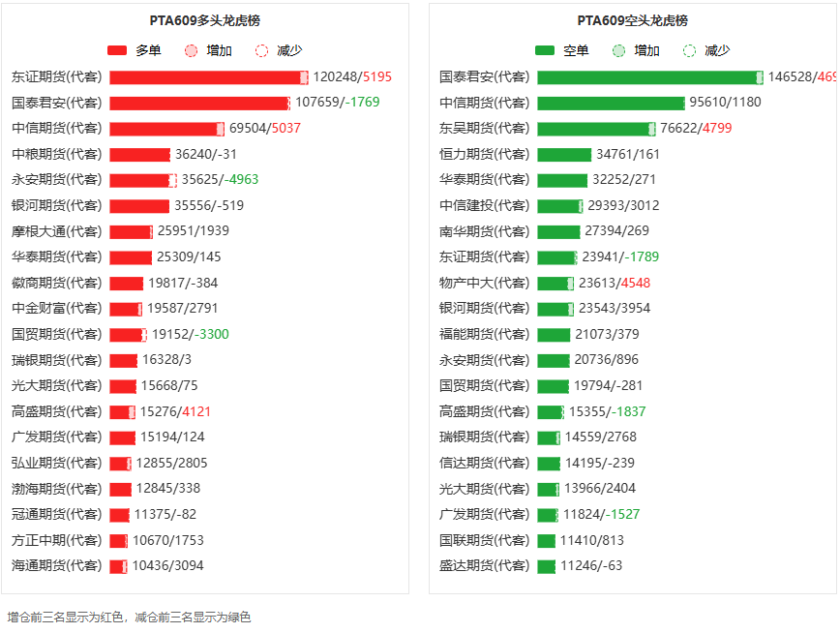
Task: Click the PTA609空头龙虎榜 chart title
Action: (x=632, y=20)
